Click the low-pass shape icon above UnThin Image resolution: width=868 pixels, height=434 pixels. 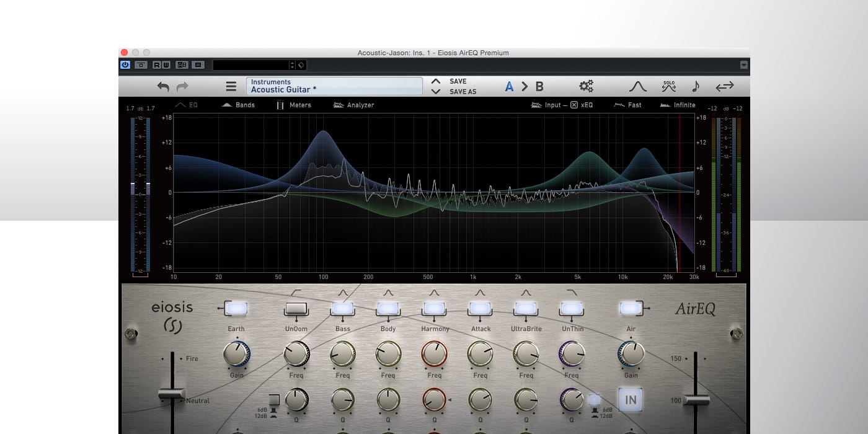click(x=572, y=293)
